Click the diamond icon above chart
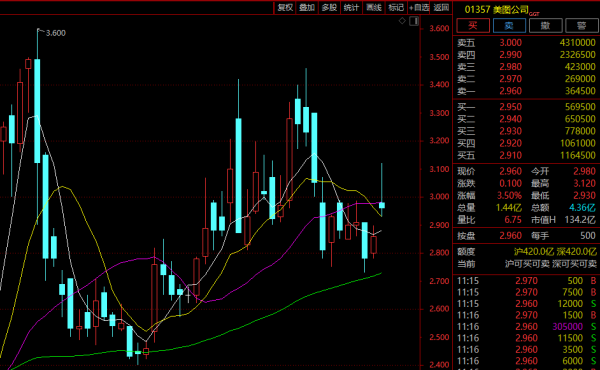Image resolution: width=600 pixels, height=370 pixels. click(402, 21)
